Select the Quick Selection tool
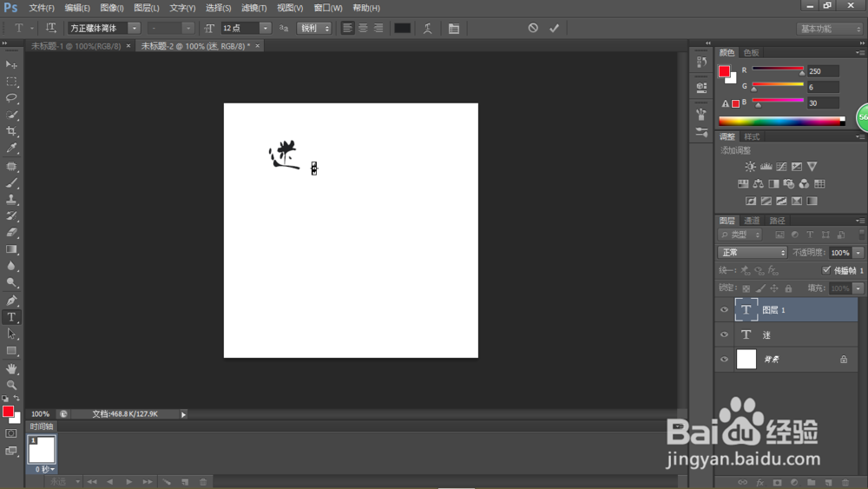868x489 pixels. (11, 115)
